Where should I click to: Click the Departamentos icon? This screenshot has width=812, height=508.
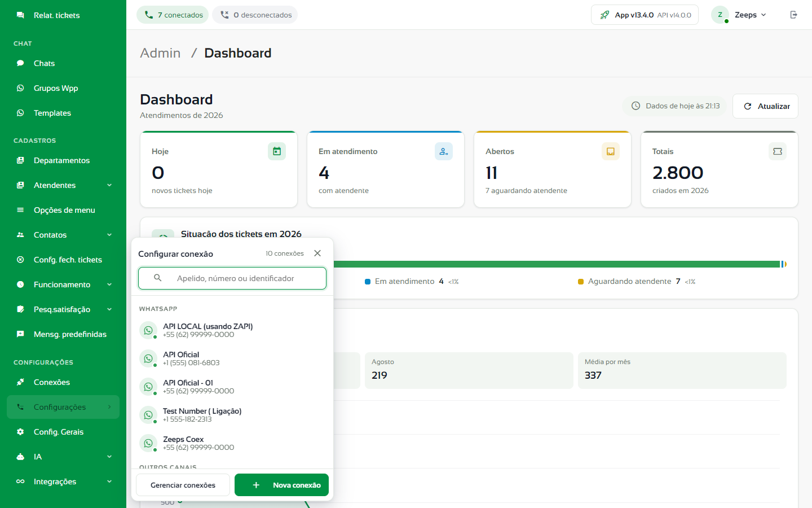click(x=20, y=160)
